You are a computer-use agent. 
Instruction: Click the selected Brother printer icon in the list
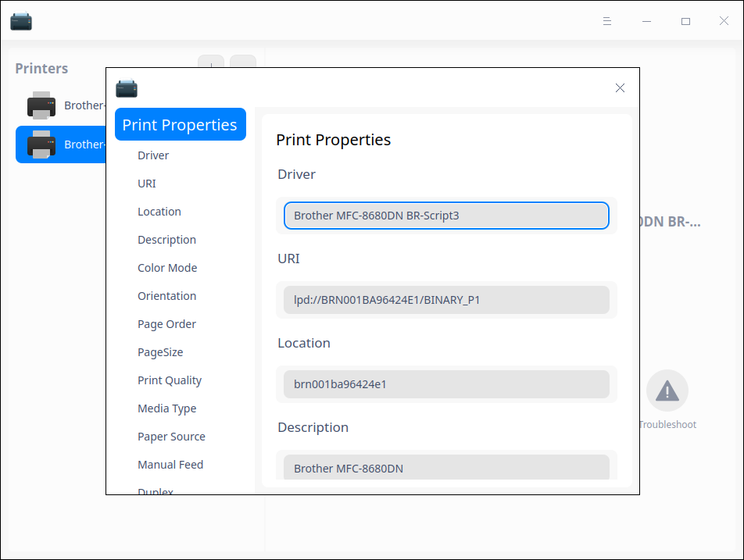pyautogui.click(x=41, y=144)
